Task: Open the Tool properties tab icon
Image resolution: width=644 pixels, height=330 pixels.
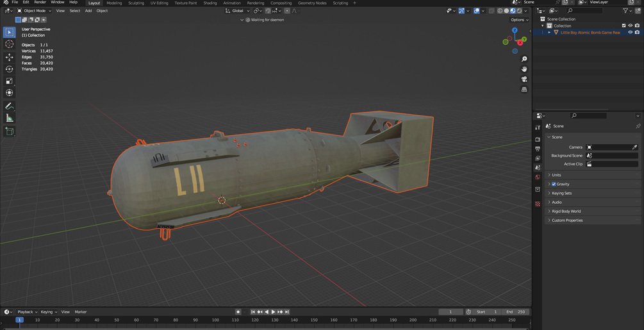Action: point(538,128)
